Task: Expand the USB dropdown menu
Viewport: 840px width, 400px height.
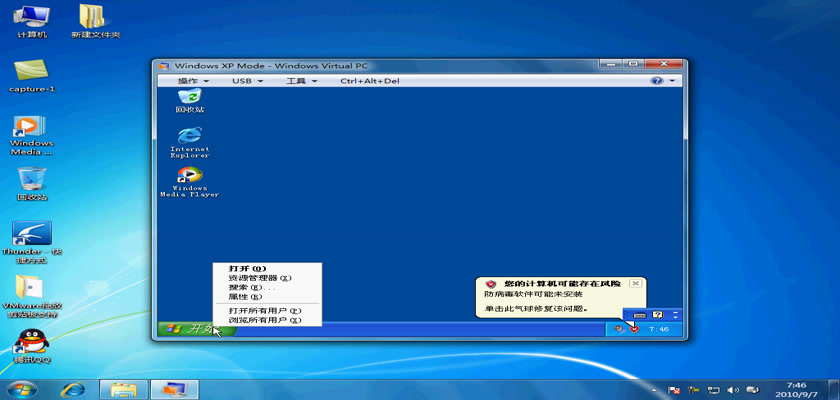Action: 246,81
